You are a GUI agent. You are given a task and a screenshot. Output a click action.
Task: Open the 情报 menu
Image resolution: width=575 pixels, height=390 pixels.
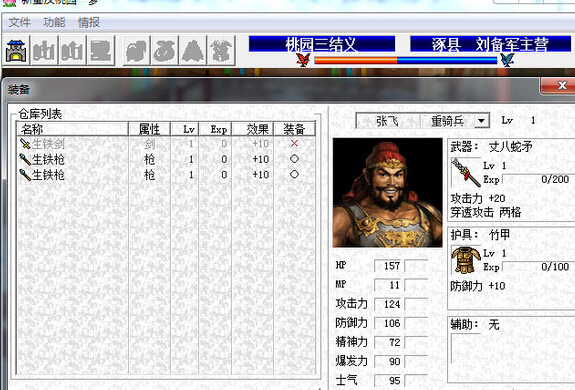88,22
